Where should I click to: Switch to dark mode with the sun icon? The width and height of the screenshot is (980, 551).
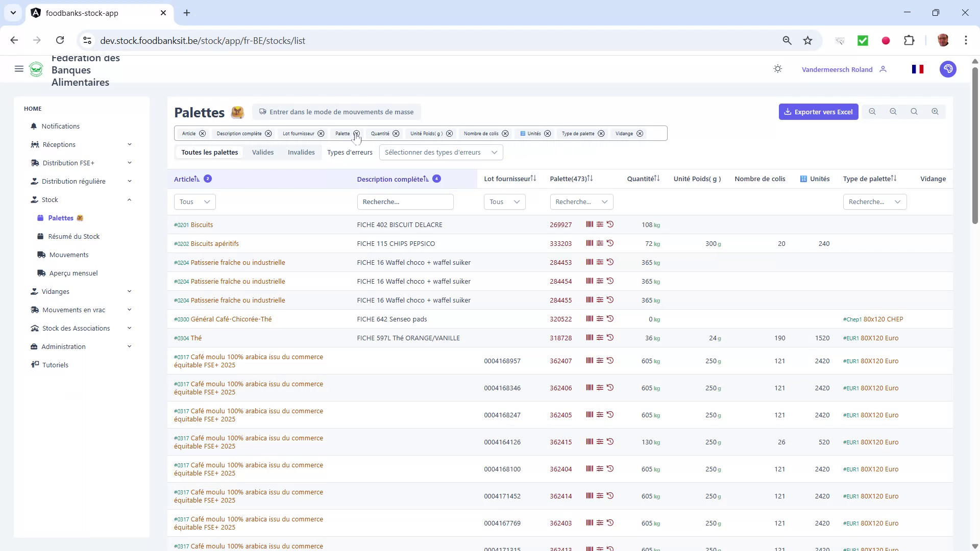point(777,69)
